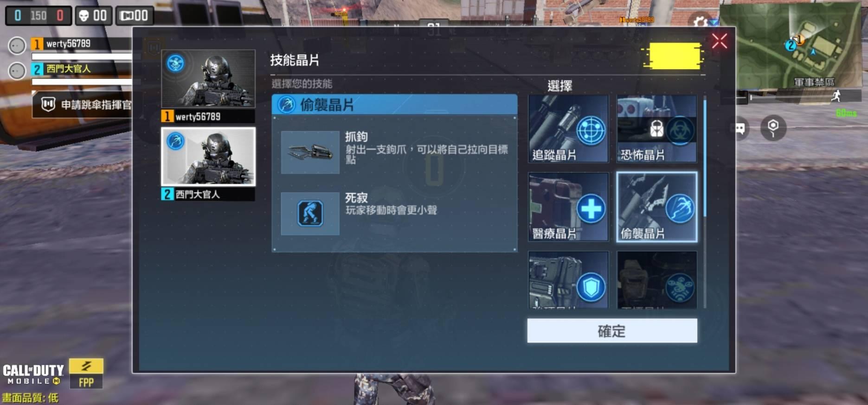Select the 恐怖晶片 chip tile
Screen dimensions: 868x405
(x=656, y=129)
